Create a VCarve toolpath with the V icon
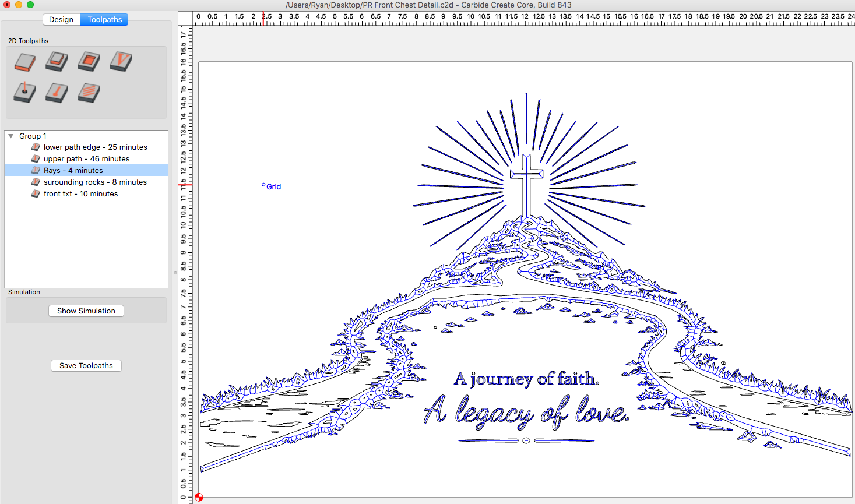 point(121,61)
